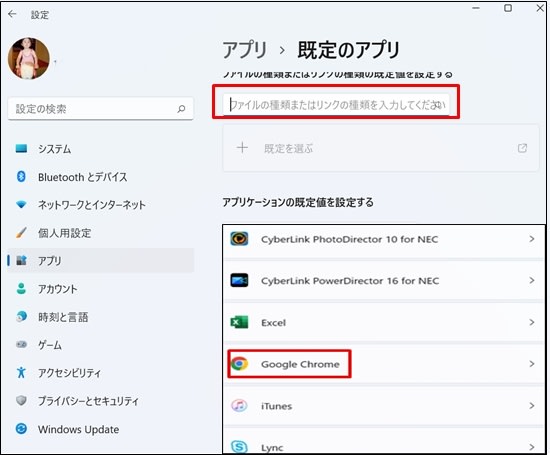Open アクセシビリティ settings
Viewport: 550px width, 455px height.
(100, 373)
